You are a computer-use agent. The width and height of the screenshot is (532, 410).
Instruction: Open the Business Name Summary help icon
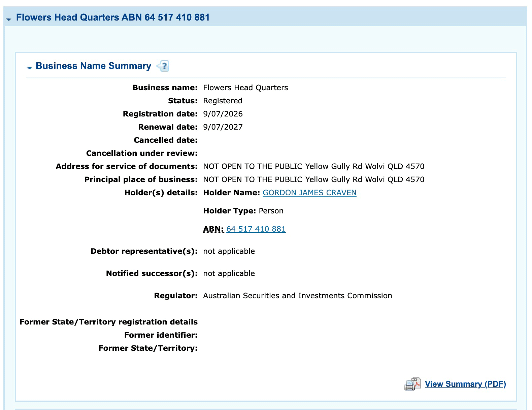pos(163,66)
